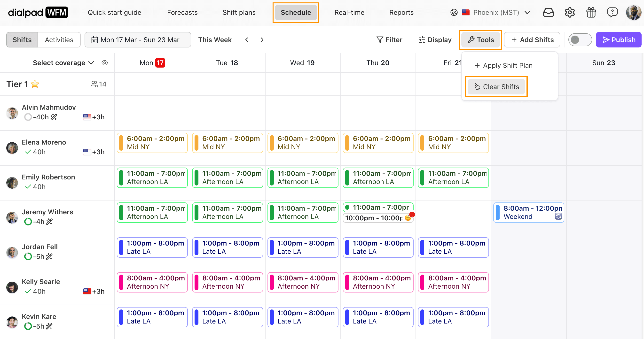Screen dimensions: 644x339
Task: Click the recurring icon on Weekend shift
Action: 558,216
